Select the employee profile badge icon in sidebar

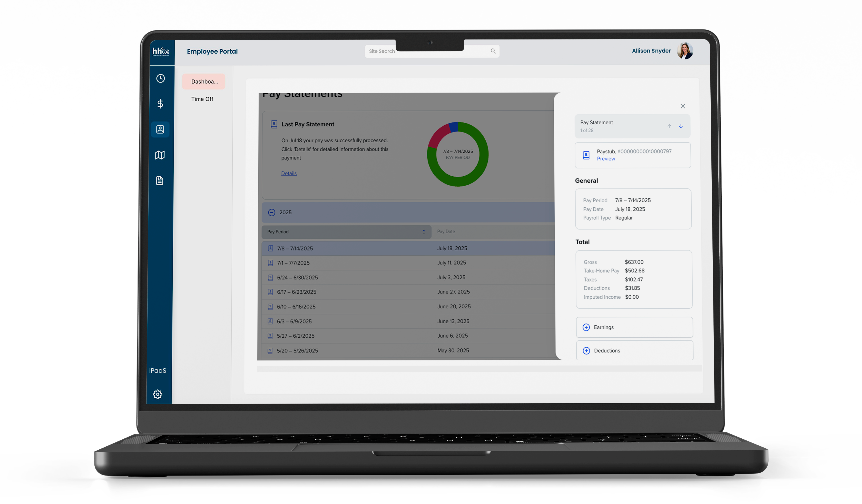click(x=160, y=129)
